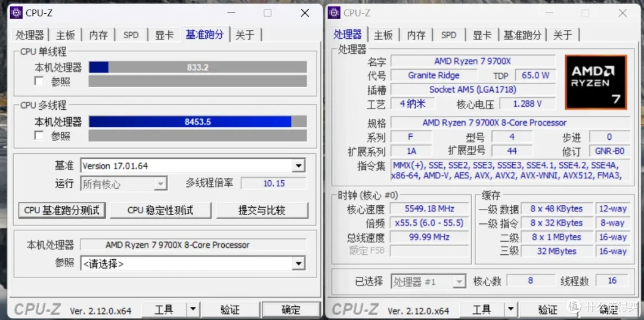The image size is (644, 320).
Task: Click 本机处理器 name field in left window
Action: [x=193, y=245]
